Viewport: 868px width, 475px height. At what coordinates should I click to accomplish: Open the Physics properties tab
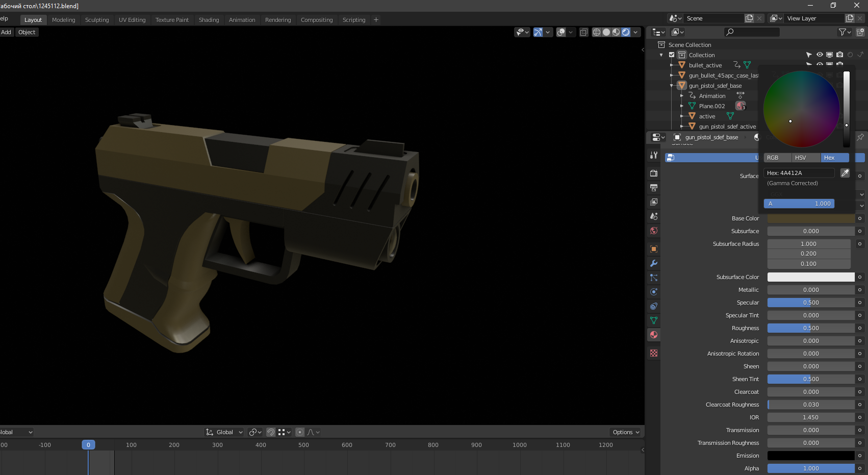click(654, 292)
